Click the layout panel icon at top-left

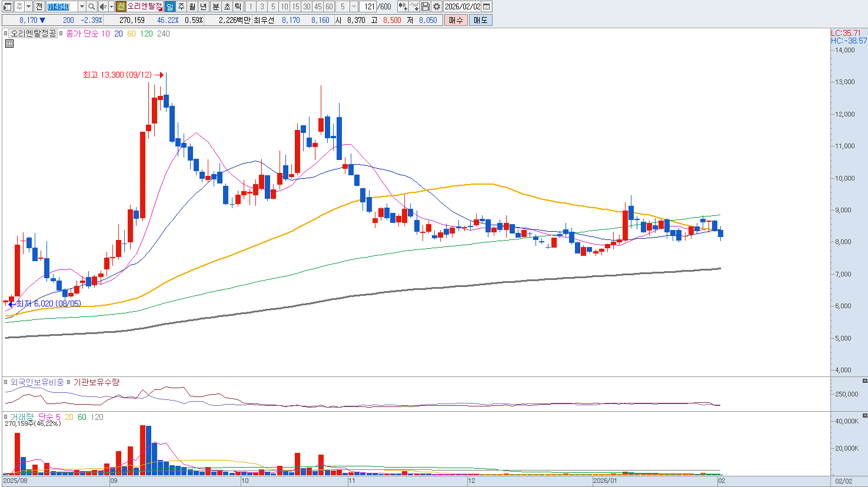pyautogui.click(x=8, y=6)
